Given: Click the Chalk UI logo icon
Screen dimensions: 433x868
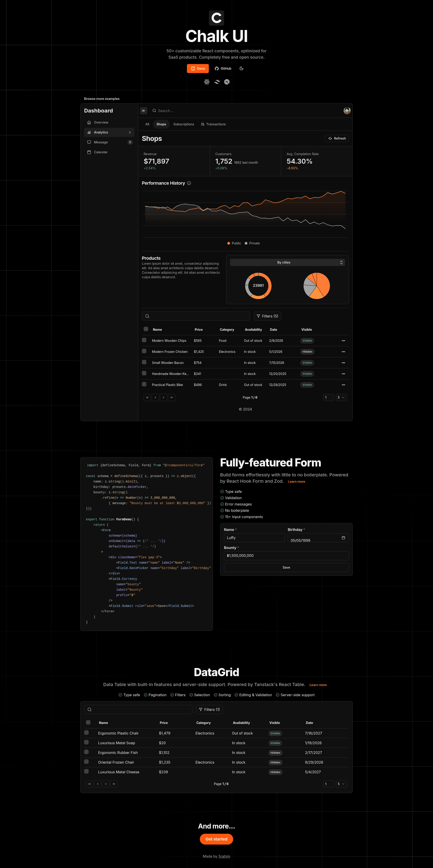Looking at the screenshot, I should tap(216, 18).
